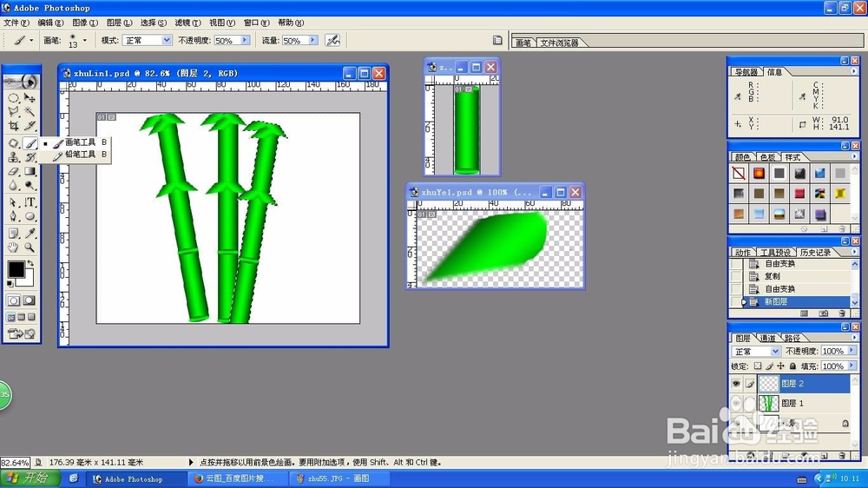Select the History Brush tool
868x488 pixels.
(30, 157)
